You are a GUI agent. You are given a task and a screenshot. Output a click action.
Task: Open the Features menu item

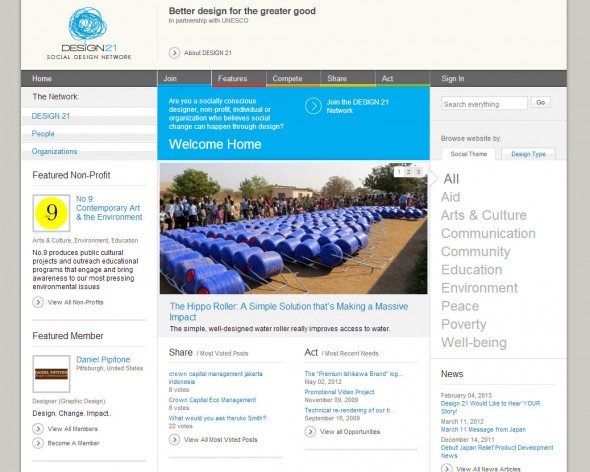click(239, 79)
